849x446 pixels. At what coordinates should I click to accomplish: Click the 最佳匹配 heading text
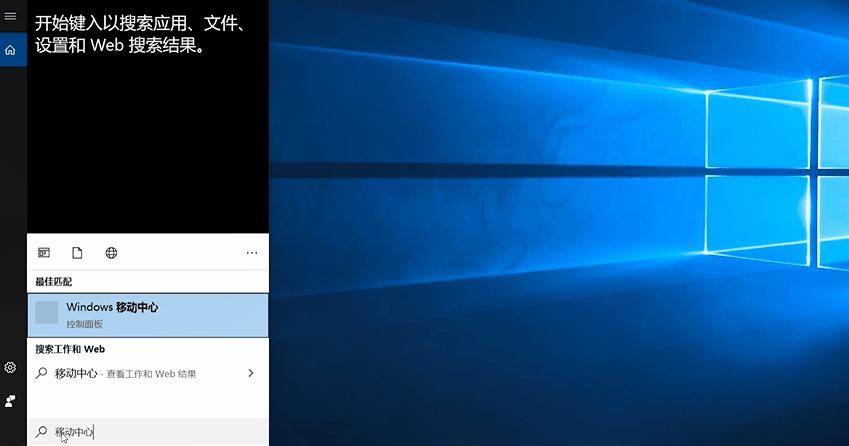pyautogui.click(x=54, y=281)
